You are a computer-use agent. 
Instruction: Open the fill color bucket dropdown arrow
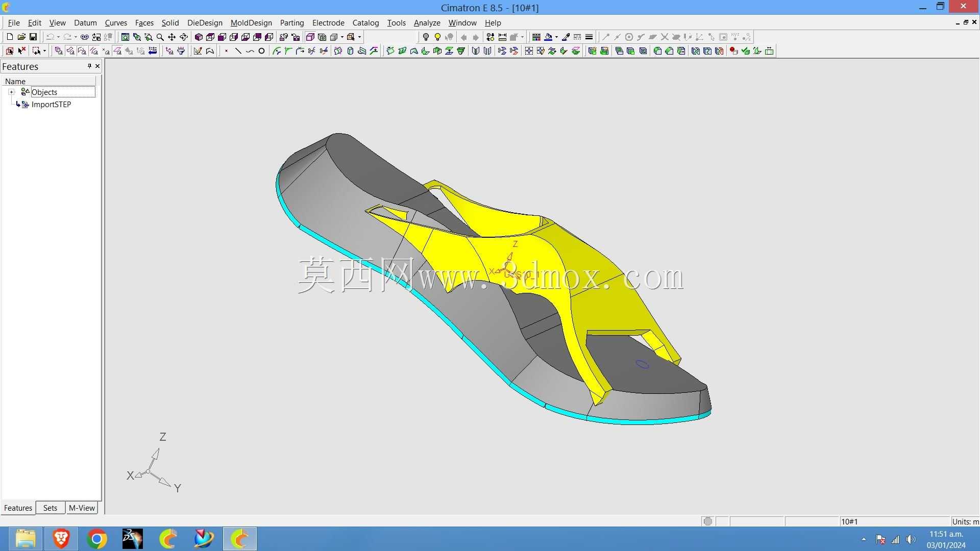point(556,37)
